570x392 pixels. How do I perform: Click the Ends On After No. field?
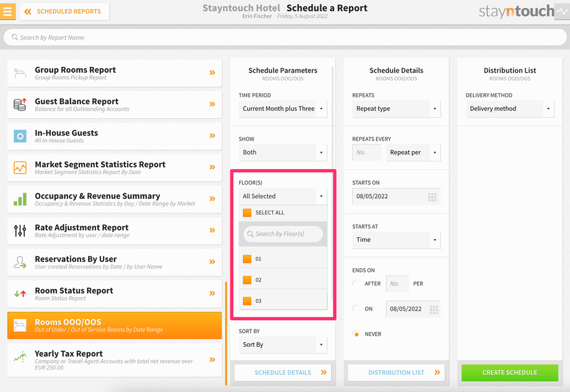(397, 284)
